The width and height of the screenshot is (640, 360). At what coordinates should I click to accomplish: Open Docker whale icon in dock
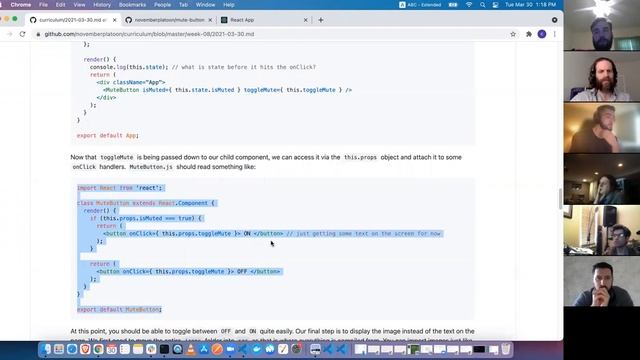pos(257,349)
